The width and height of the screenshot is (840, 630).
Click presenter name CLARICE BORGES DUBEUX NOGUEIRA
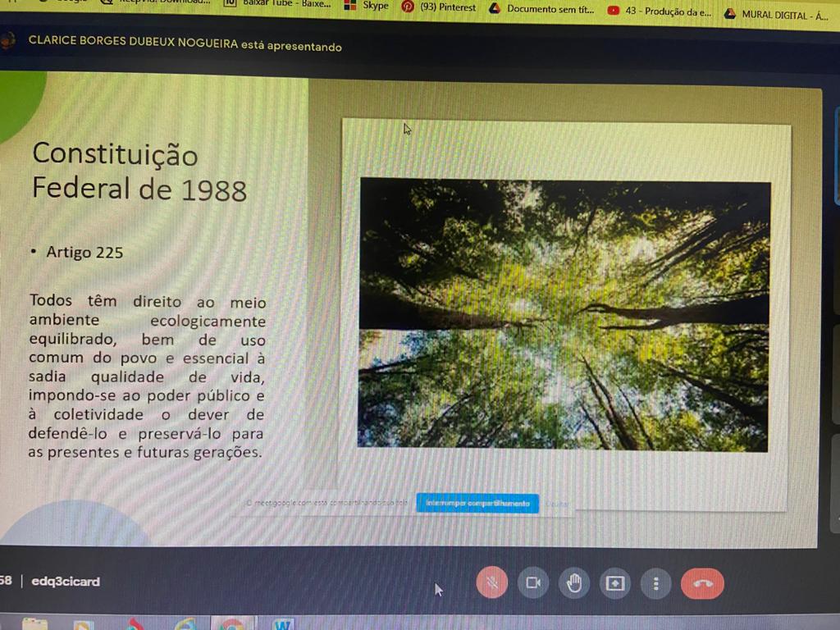tap(133, 42)
